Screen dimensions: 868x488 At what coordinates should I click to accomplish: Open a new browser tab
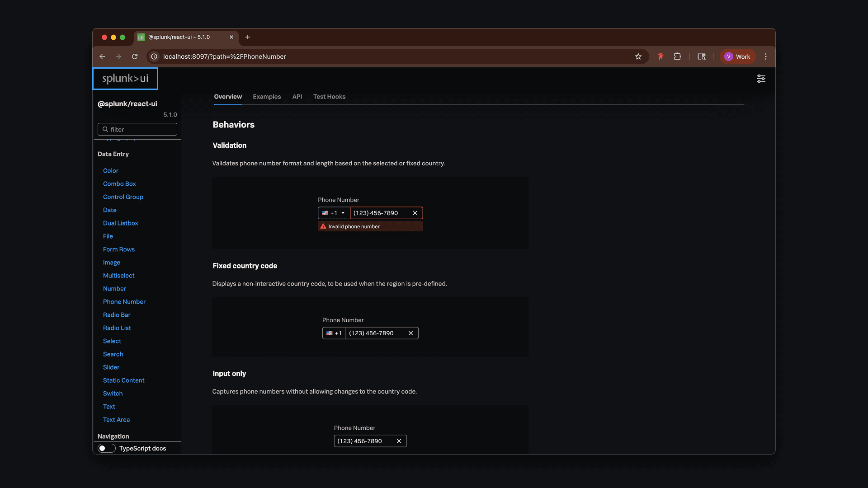coord(248,37)
